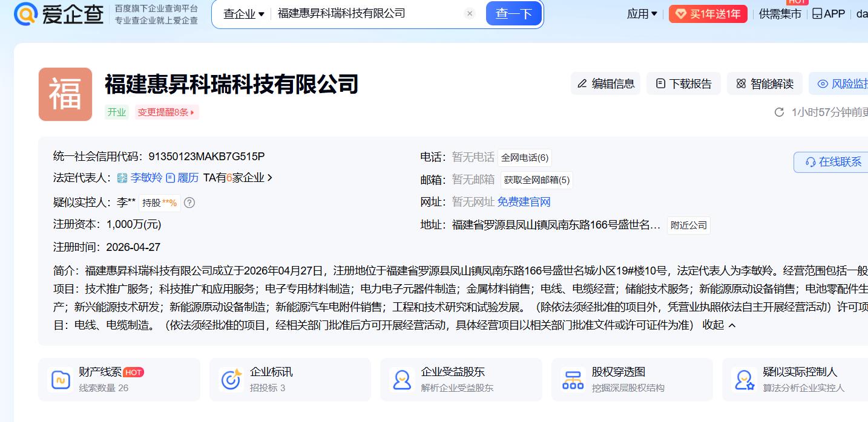This screenshot has width=868, height=422.
Task: Click the 注册资本 value 1,000万(元)
Action: coord(134,224)
